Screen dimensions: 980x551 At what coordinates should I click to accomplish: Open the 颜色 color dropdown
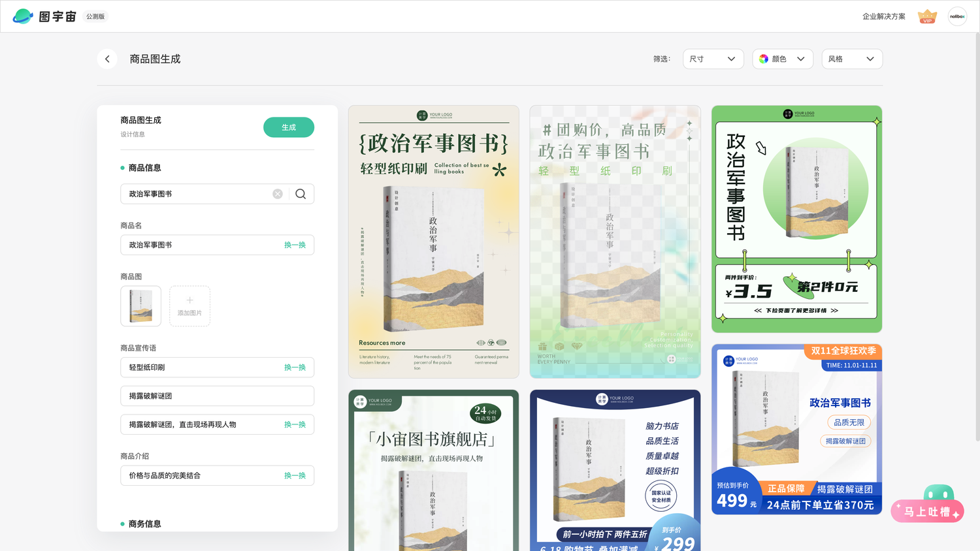[x=783, y=59]
